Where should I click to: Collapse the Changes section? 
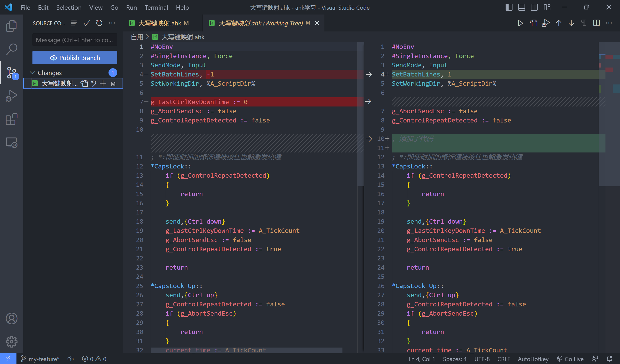32,73
